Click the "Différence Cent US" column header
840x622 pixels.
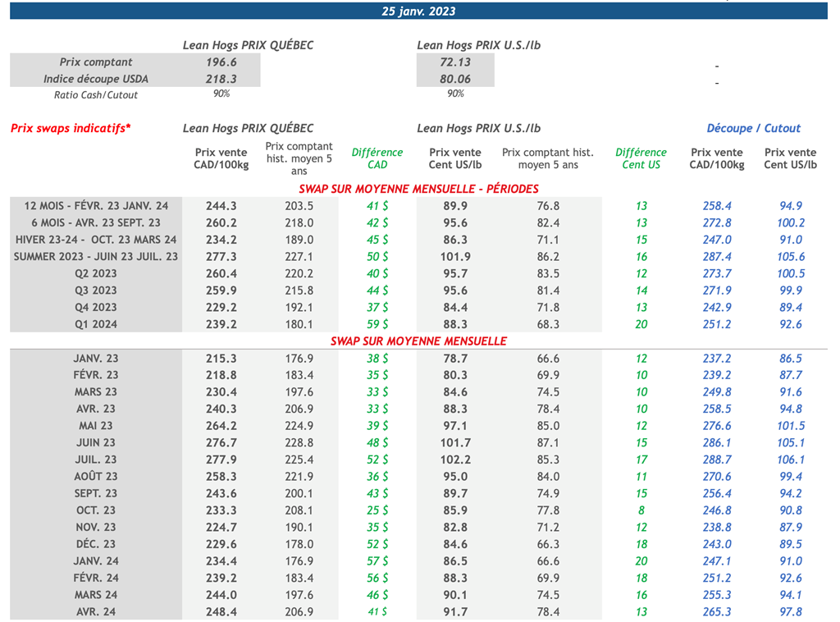click(641, 158)
